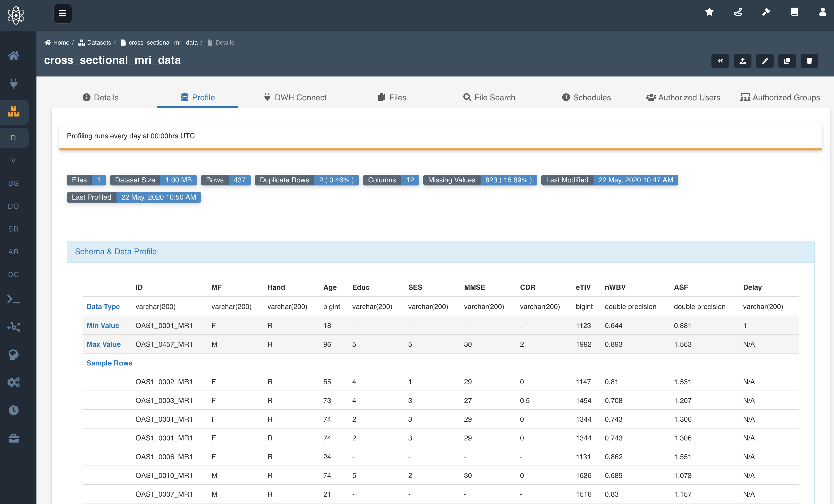Image resolution: width=834 pixels, height=504 pixels.
Task: Click the gears settings icon in sidebar
Action: (x=13, y=382)
